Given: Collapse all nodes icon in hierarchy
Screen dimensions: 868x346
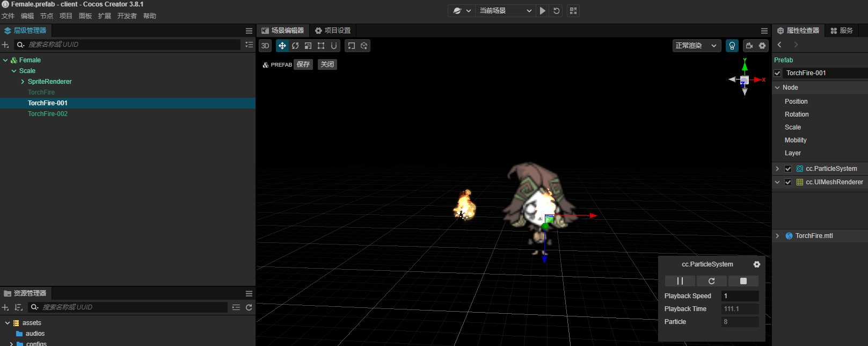Looking at the screenshot, I should (x=249, y=45).
